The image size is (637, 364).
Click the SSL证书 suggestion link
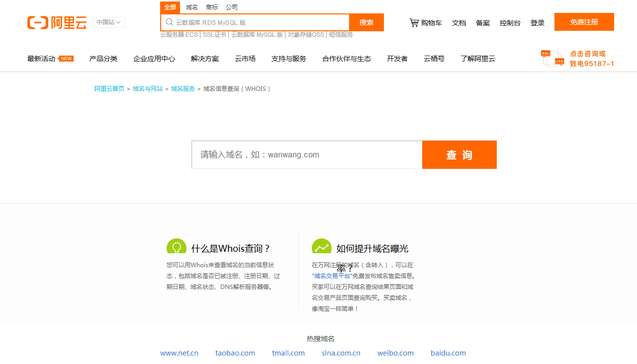(x=214, y=35)
